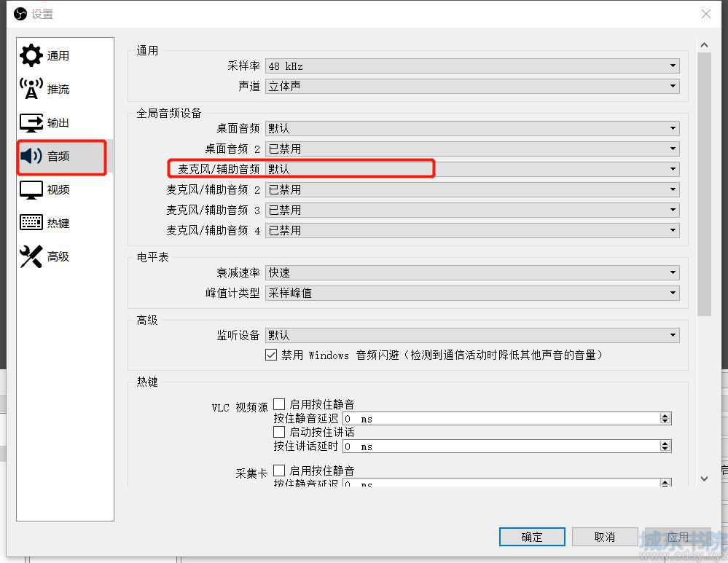Enable VLC 视频源 启用按住静音 checkbox

coord(279,403)
